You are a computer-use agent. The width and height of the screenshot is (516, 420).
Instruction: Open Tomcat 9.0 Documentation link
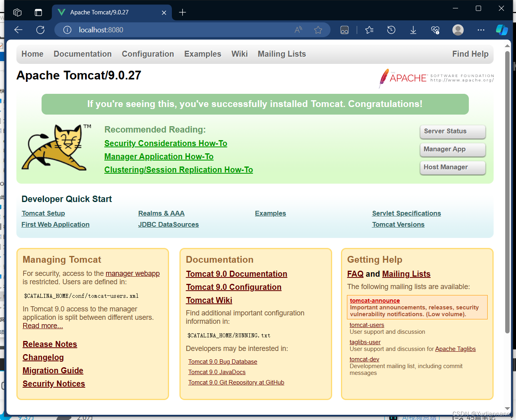(x=237, y=274)
